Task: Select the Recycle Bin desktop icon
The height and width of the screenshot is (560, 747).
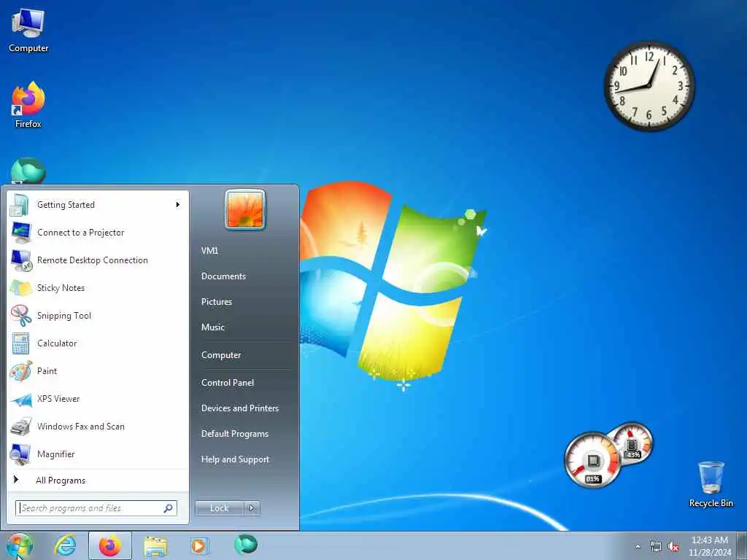Action: (x=711, y=484)
